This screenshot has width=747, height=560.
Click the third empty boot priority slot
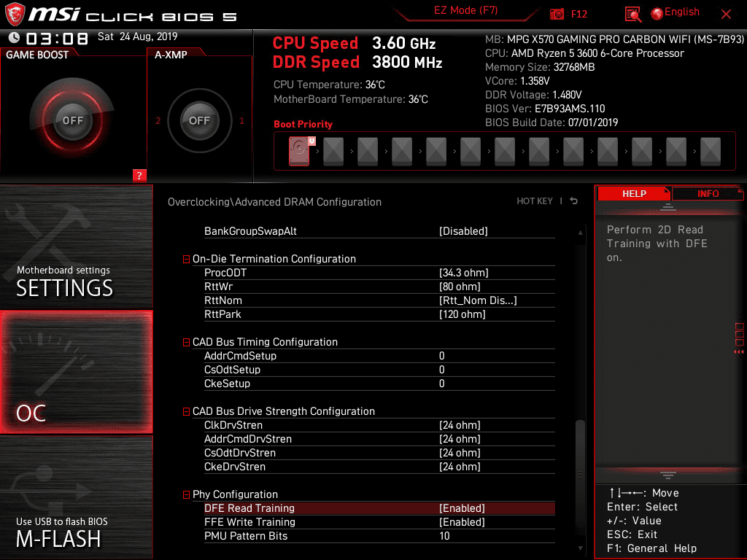402,152
